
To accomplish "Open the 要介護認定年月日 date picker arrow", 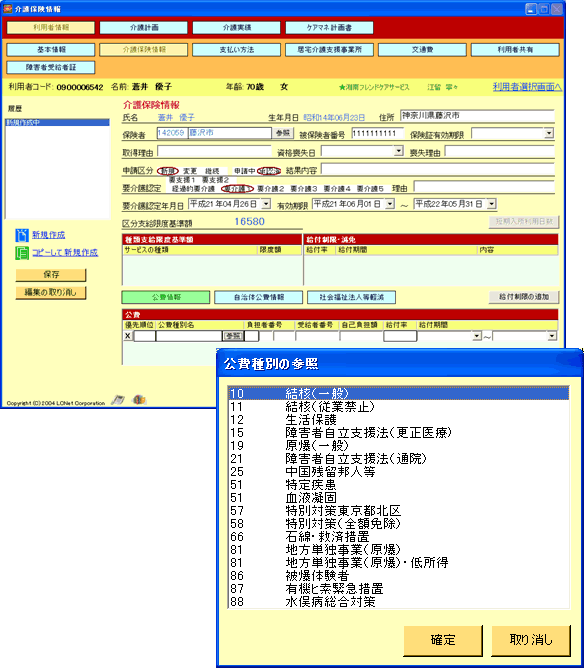I will point(266,204).
